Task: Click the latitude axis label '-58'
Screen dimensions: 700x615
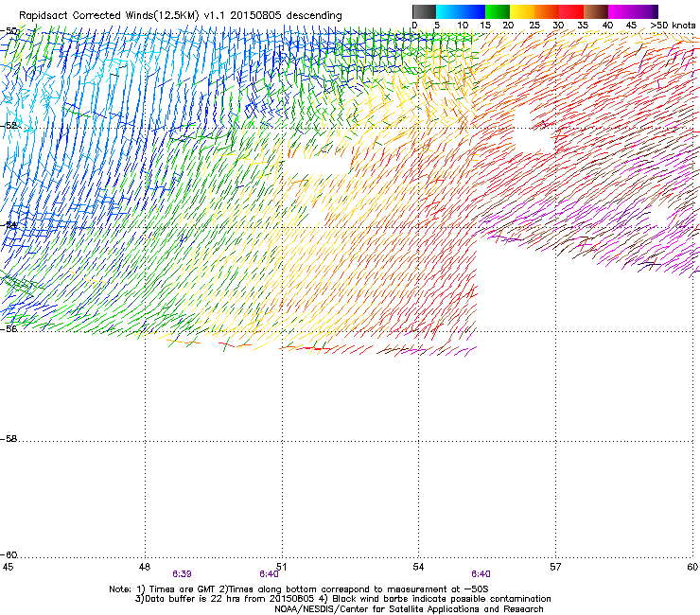Action: tap(9, 439)
